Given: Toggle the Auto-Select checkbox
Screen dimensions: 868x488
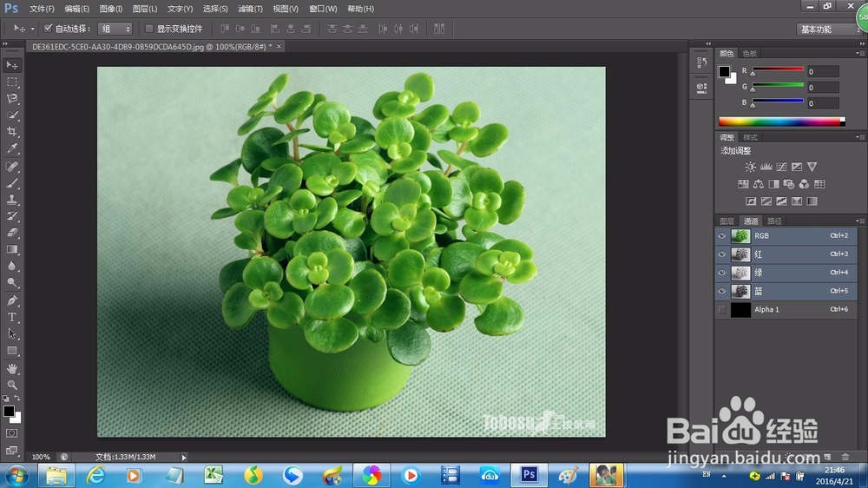Looking at the screenshot, I should (x=48, y=29).
